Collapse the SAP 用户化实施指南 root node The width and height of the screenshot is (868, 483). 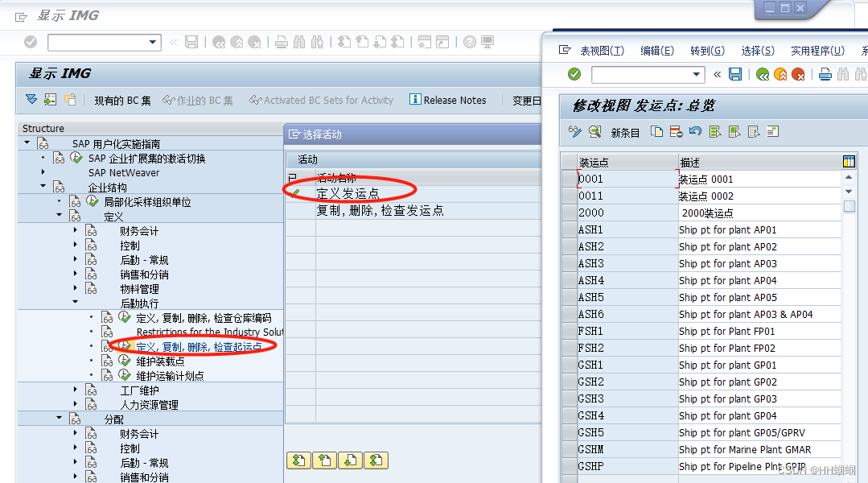click(x=27, y=143)
